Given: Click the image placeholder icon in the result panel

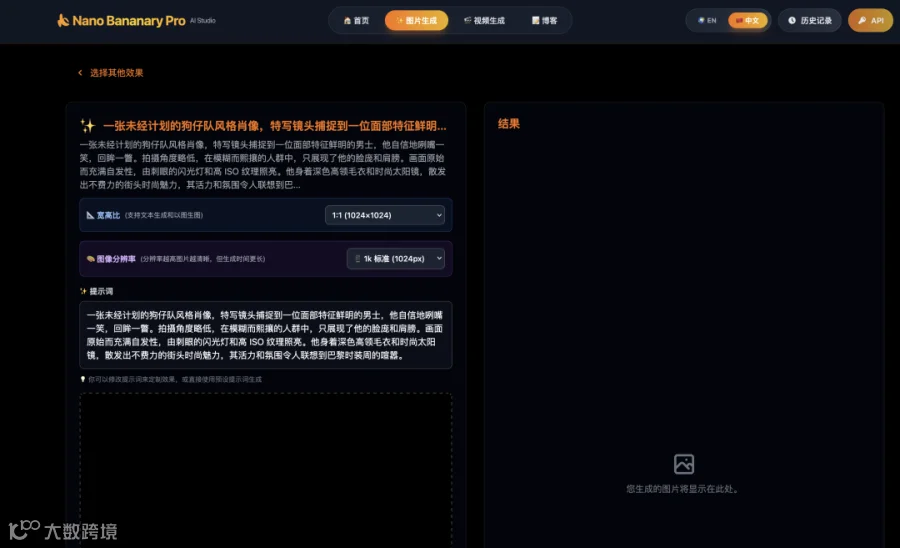Looking at the screenshot, I should click(684, 464).
